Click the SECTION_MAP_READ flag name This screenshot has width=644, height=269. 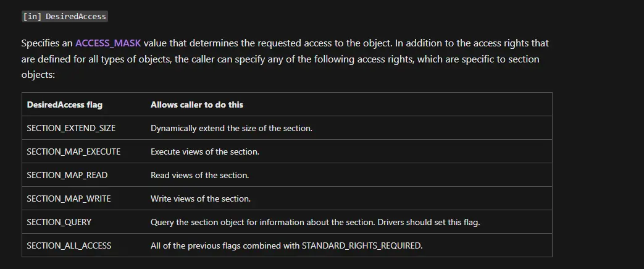(67, 175)
